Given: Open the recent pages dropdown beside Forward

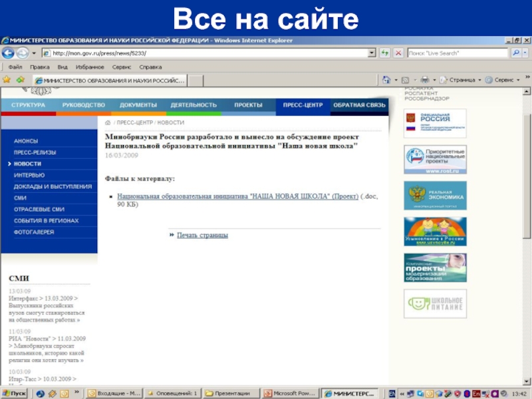Looking at the screenshot, I should (34, 53).
